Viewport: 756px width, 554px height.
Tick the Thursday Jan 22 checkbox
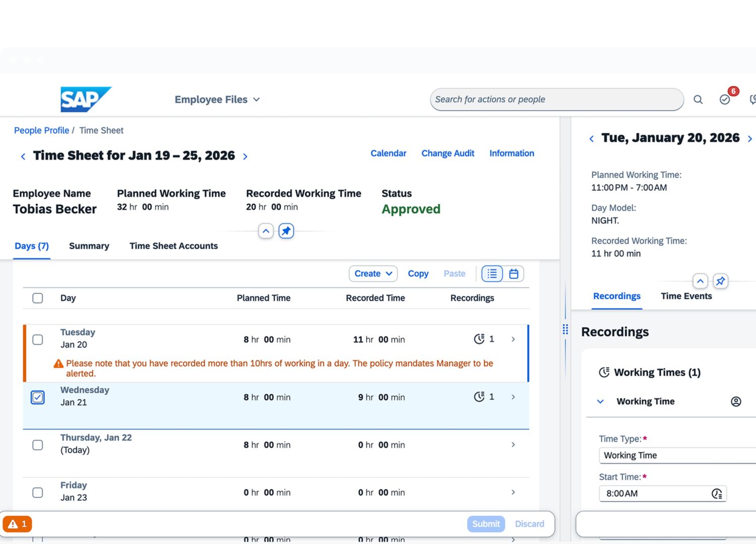(x=38, y=445)
